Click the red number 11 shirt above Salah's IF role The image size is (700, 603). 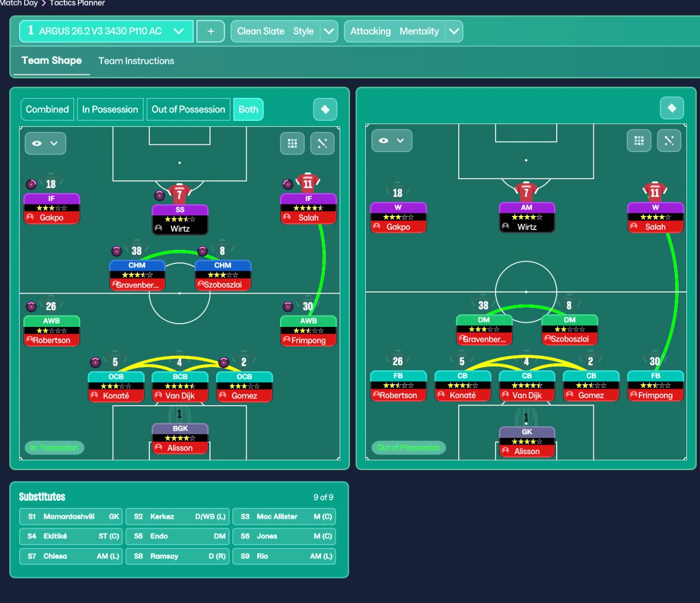click(x=308, y=183)
